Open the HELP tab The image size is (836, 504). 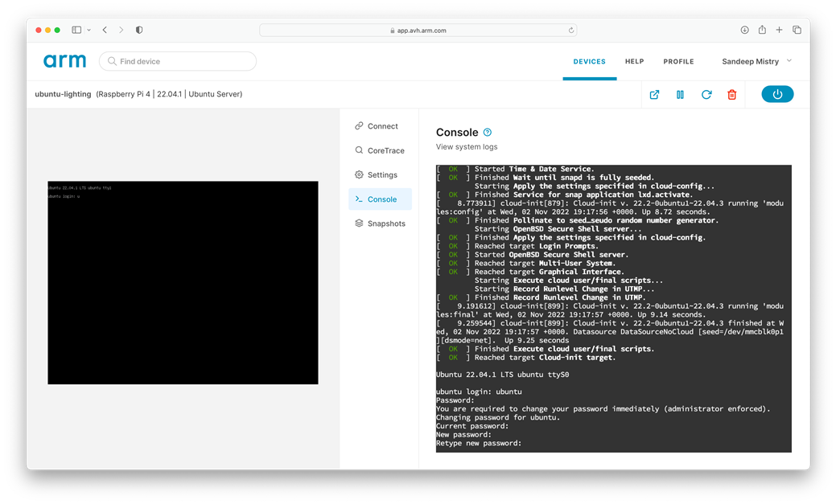(635, 61)
